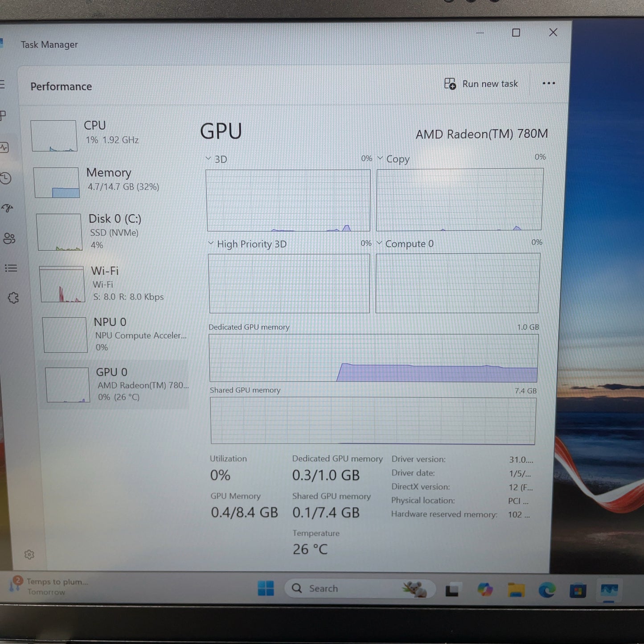Click the Hardware reserved memory label
Viewport: 644px width, 644px height.
pyautogui.click(x=444, y=514)
